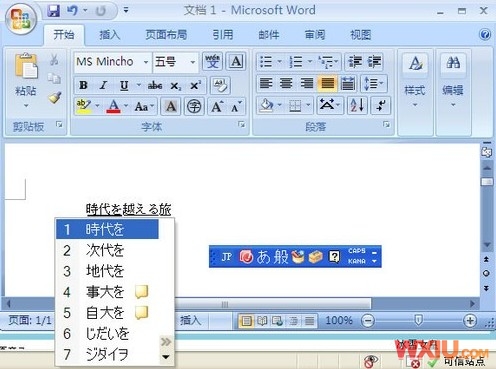
Task: Click the phonetic guide 文 icon
Action: click(x=212, y=62)
